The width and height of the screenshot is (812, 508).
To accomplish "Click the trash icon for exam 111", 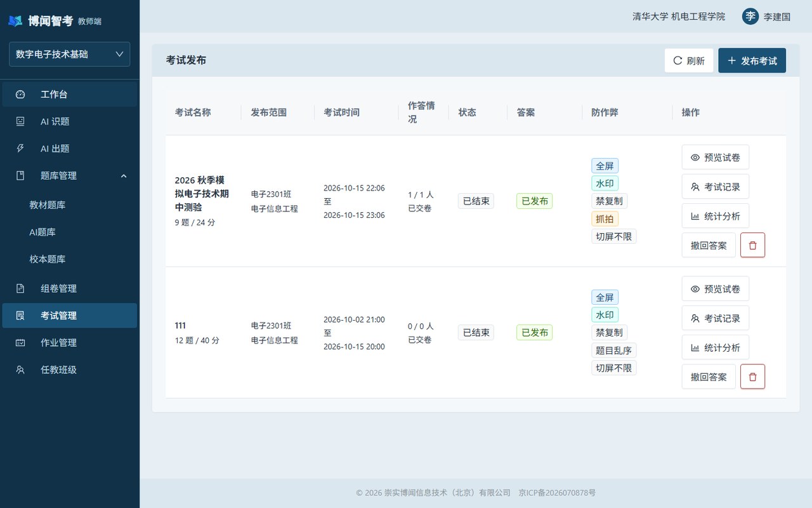I will [752, 377].
